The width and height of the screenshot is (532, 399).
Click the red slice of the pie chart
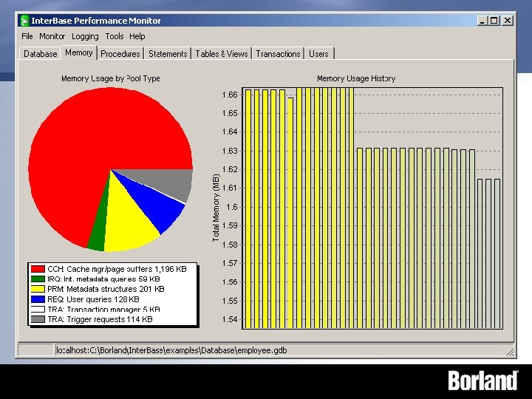click(95, 136)
